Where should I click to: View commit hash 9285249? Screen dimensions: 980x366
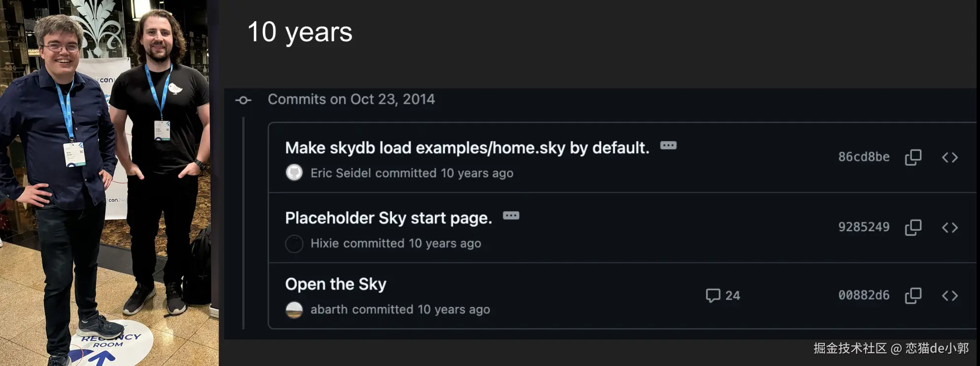pyautogui.click(x=864, y=227)
